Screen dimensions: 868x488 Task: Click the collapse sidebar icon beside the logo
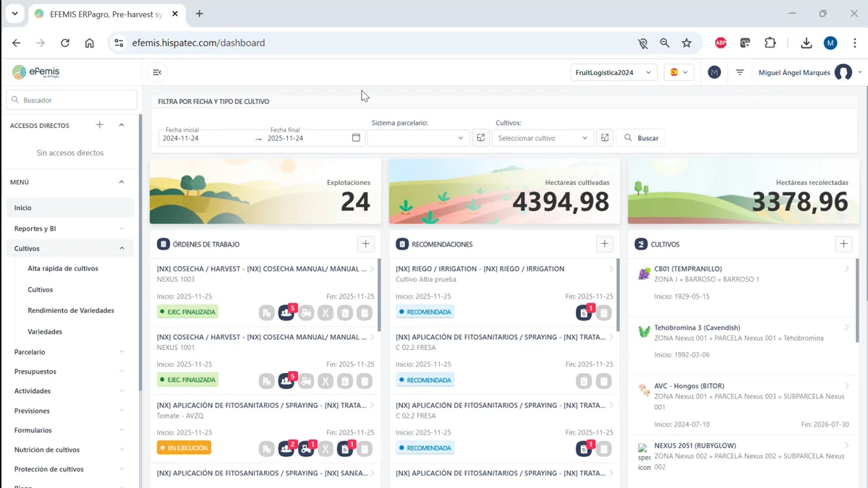[157, 72]
